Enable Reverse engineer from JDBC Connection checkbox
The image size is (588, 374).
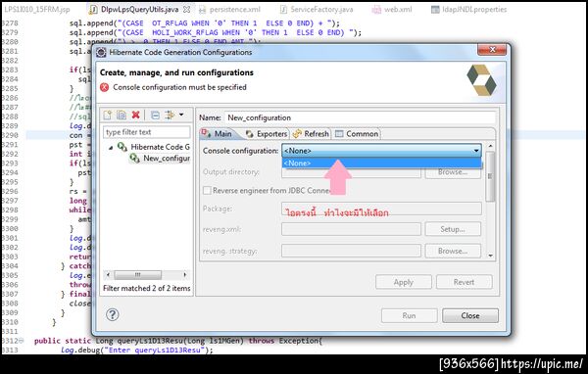(x=207, y=190)
